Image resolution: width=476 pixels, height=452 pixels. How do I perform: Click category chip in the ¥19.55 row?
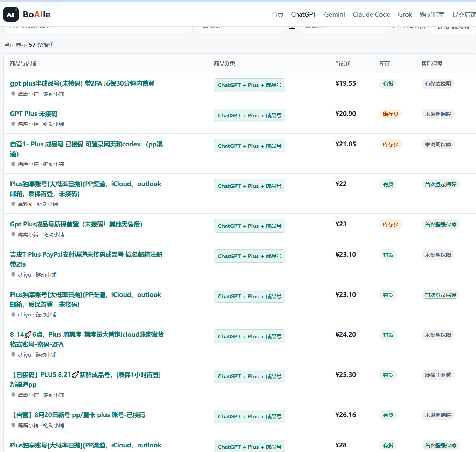click(x=250, y=85)
